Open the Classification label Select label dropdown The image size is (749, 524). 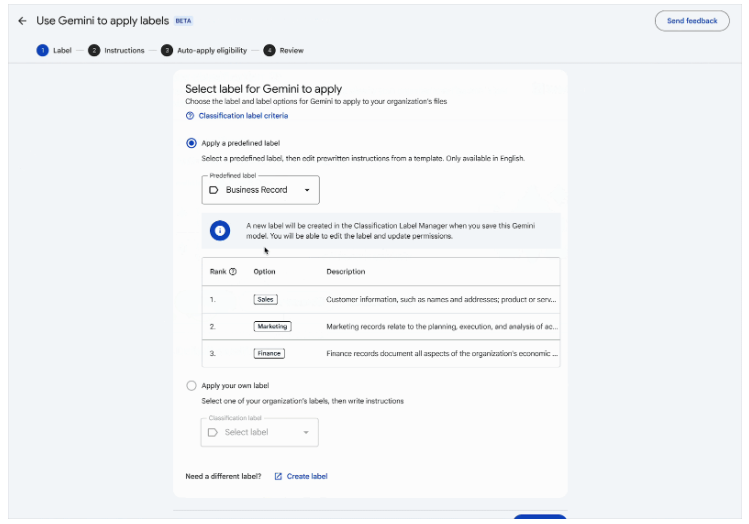(x=259, y=432)
